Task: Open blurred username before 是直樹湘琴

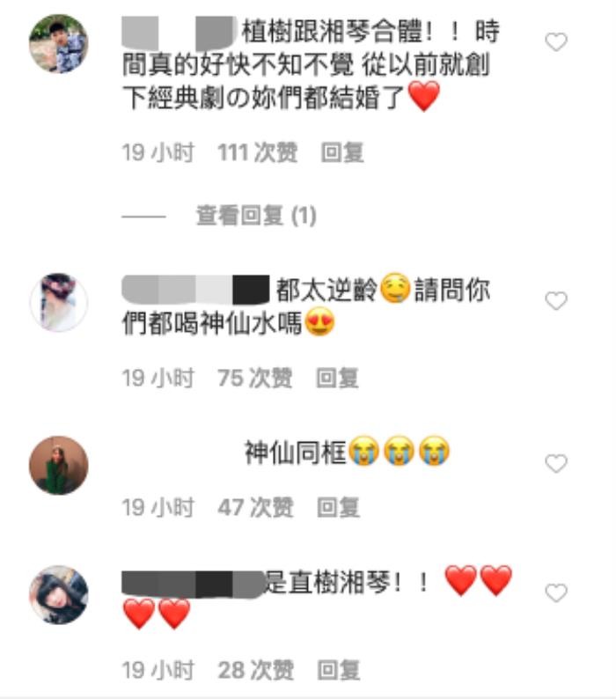Action: pyautogui.click(x=194, y=583)
